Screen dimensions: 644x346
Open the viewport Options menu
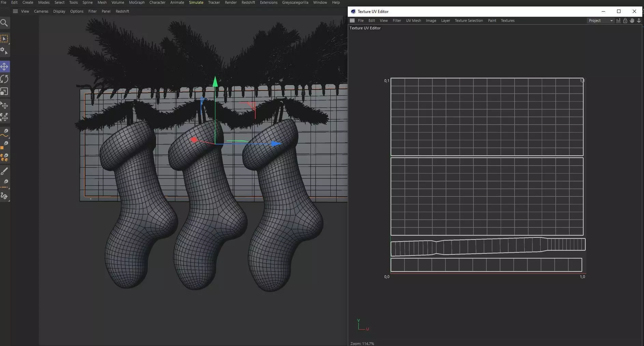tap(77, 11)
